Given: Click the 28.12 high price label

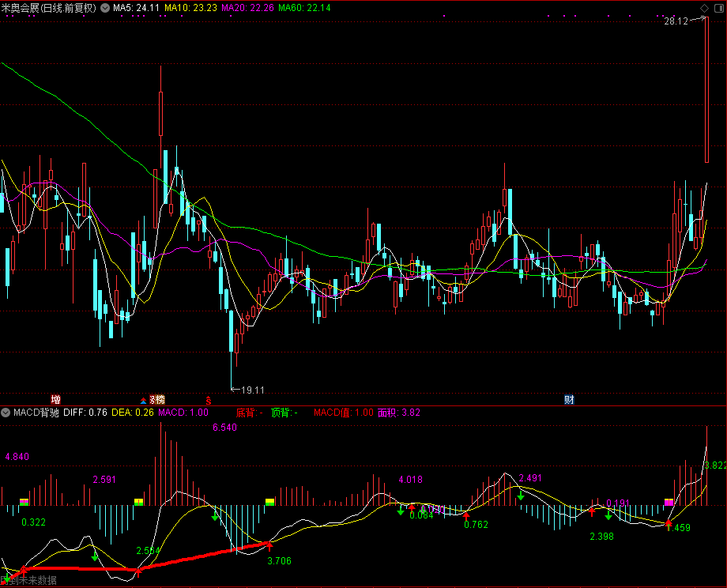Looking at the screenshot, I should tap(676, 21).
